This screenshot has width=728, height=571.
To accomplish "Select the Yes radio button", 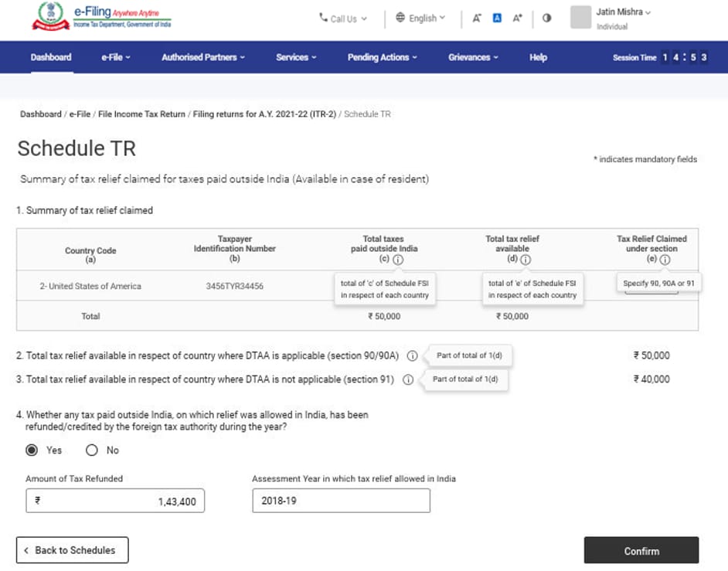I will [32, 450].
